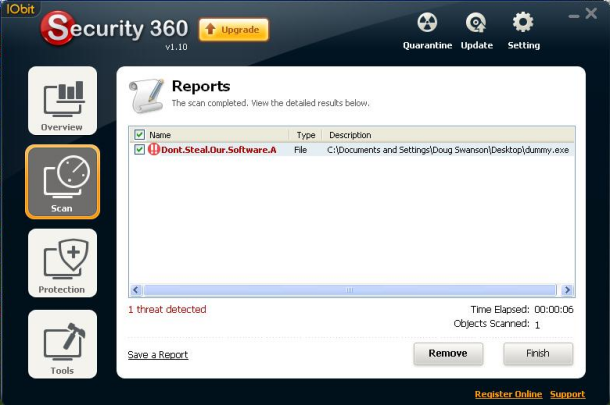Image resolution: width=610 pixels, height=405 pixels.
Task: Click the '1 threat detected' status text
Action: [167, 309]
